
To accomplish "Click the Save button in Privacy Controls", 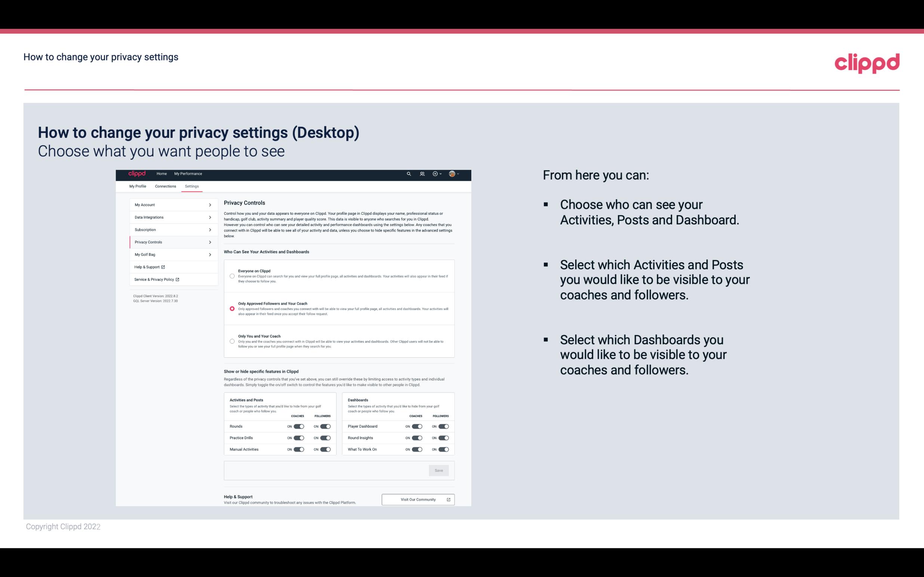I will (438, 470).
